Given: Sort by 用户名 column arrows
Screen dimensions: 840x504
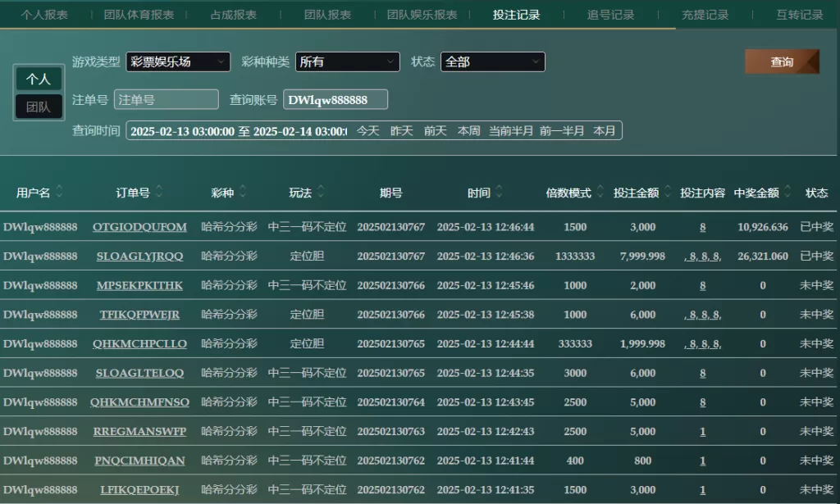Looking at the screenshot, I should click(x=59, y=192).
